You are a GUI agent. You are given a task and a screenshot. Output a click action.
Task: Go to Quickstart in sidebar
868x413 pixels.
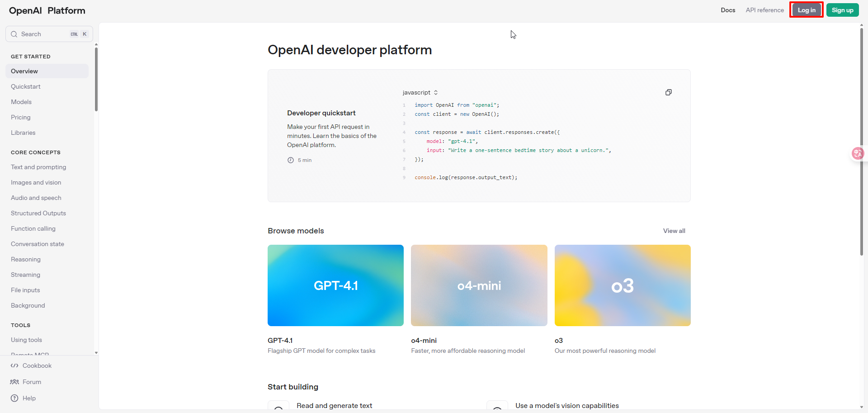click(26, 86)
